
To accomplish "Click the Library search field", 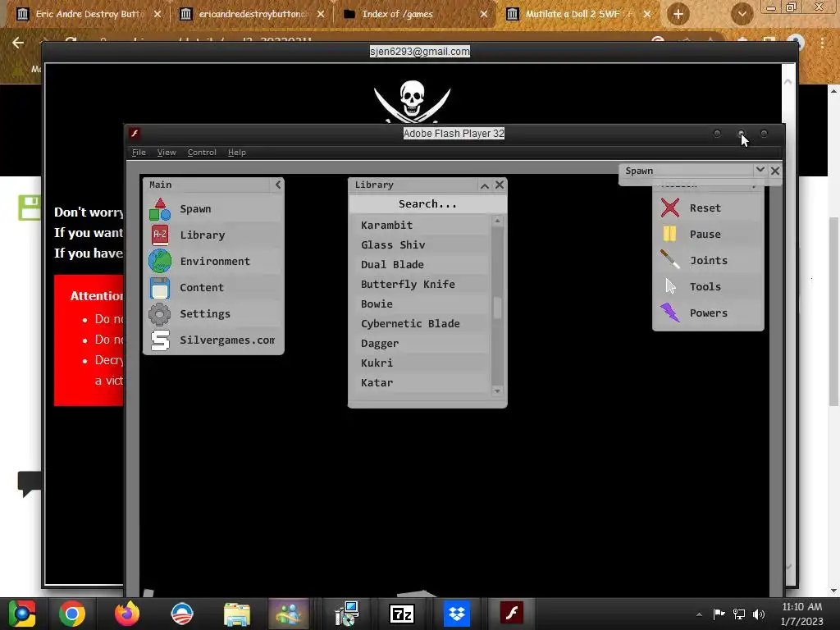I will pos(427,204).
